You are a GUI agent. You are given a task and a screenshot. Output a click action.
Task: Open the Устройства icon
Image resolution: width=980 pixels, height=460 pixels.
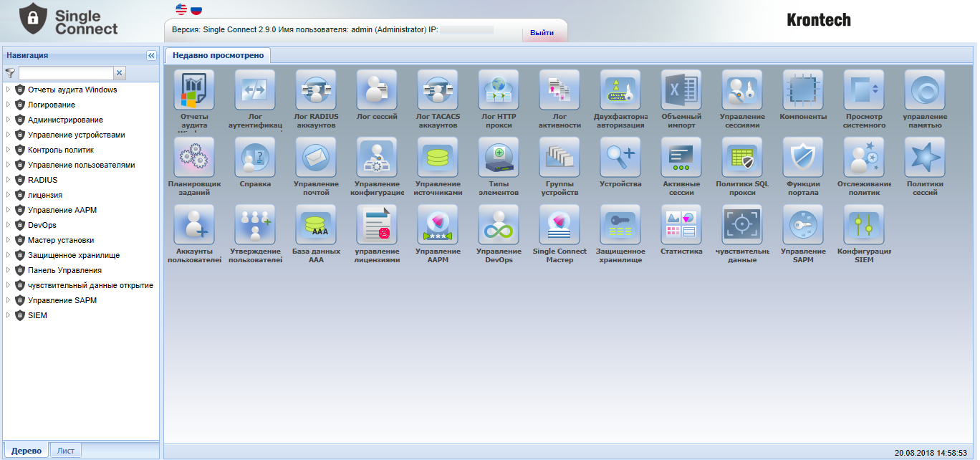620,157
